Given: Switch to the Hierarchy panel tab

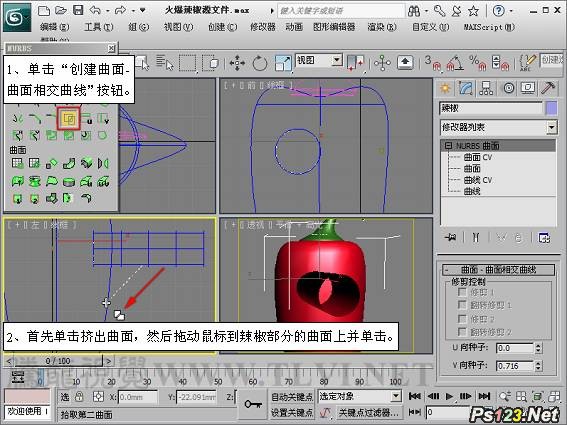Looking at the screenshot, I should pyautogui.click(x=486, y=88).
